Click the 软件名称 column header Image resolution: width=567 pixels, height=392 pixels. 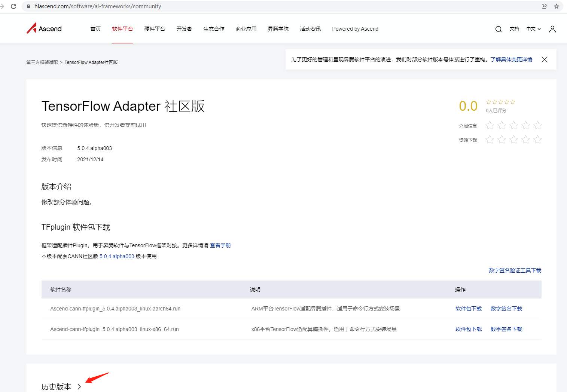tap(61, 290)
